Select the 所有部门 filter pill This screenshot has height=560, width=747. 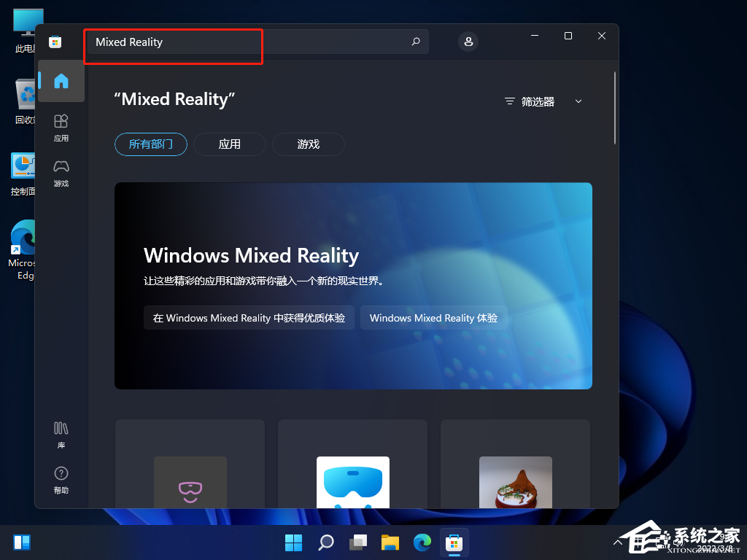coord(151,144)
